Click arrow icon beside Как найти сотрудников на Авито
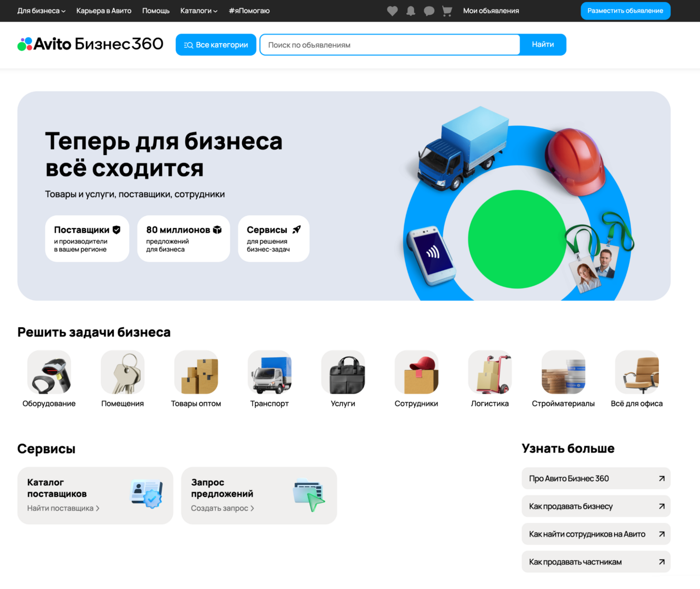Viewport: 700px width, 589px height. point(662,534)
